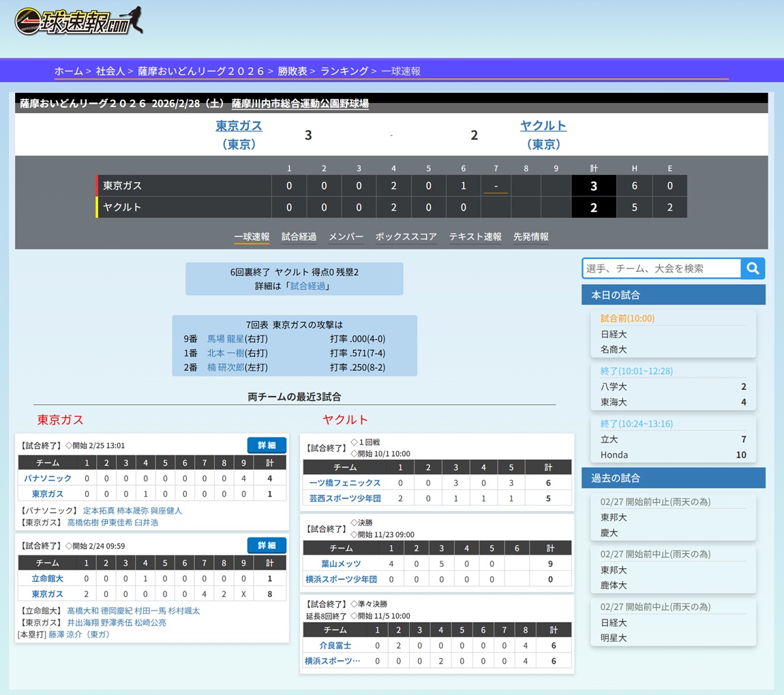
Task: Select the 先発情報 tab
Action: [x=530, y=236]
